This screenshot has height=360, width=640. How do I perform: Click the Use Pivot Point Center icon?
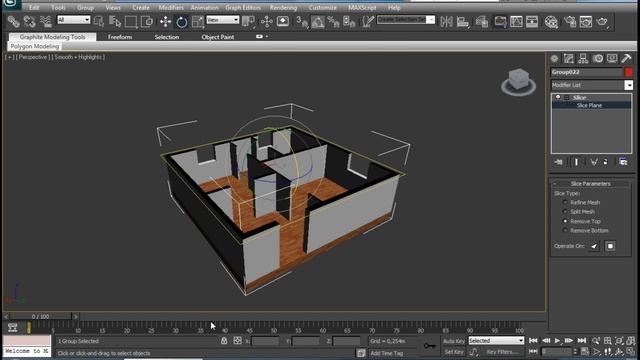[248, 21]
